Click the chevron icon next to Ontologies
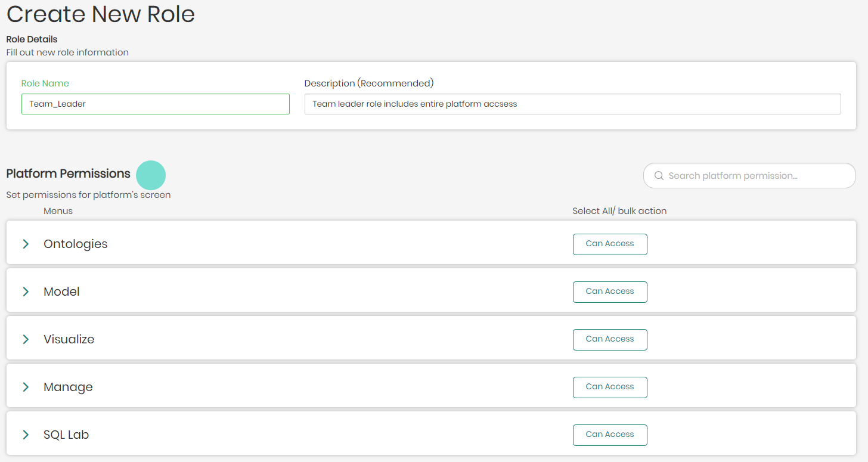This screenshot has width=868, height=462. (25, 244)
